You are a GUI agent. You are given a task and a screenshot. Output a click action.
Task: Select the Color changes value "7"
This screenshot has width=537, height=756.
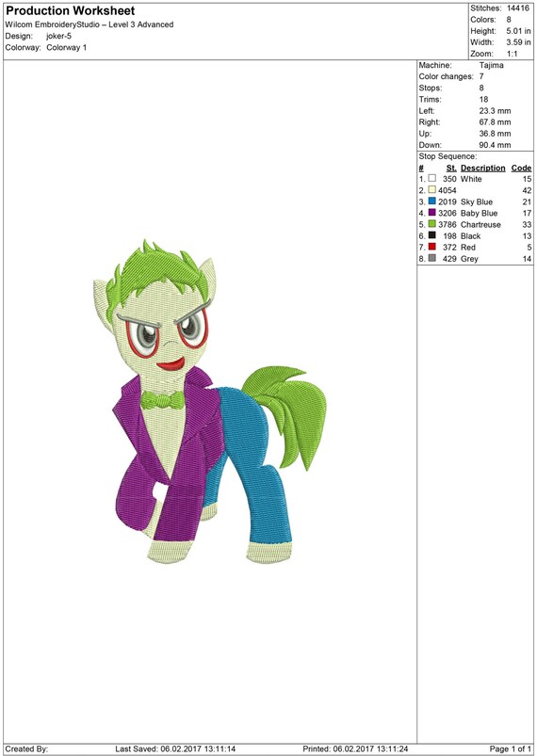[x=481, y=76]
